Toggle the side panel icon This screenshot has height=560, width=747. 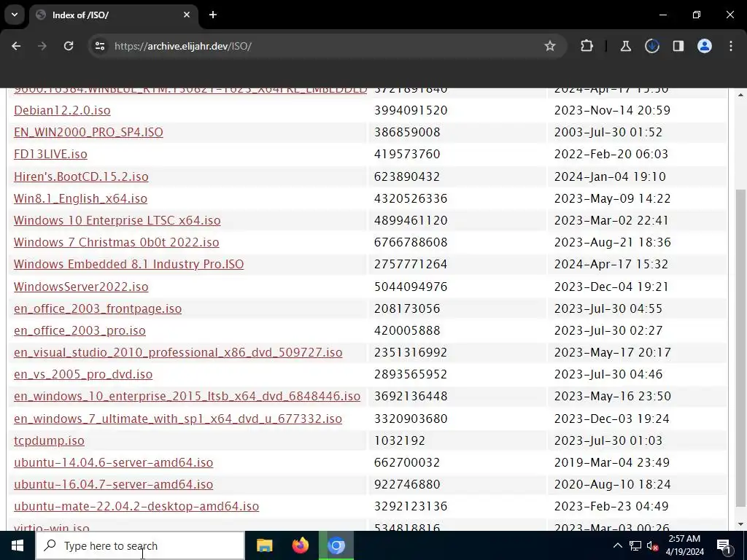[x=678, y=46]
